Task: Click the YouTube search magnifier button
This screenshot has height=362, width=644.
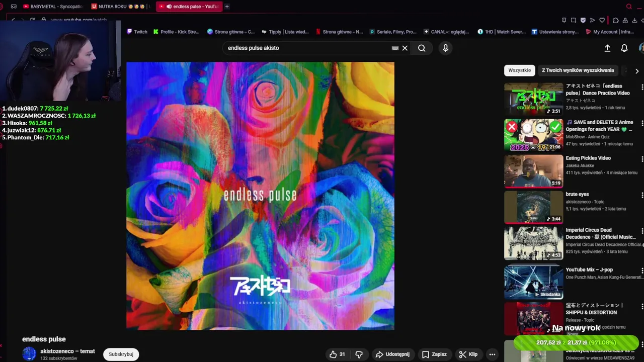Action: pyautogui.click(x=422, y=48)
